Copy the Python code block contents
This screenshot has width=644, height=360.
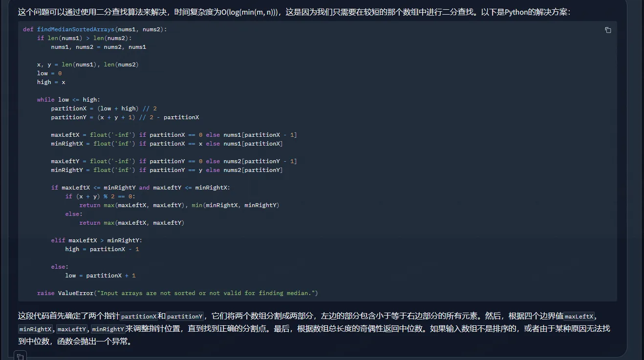[608, 30]
